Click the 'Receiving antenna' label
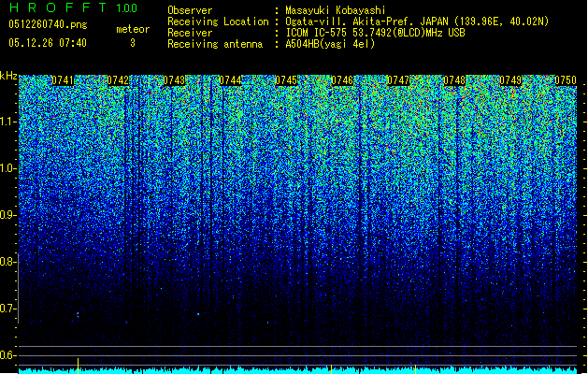This screenshot has width=588, height=374. (215, 44)
